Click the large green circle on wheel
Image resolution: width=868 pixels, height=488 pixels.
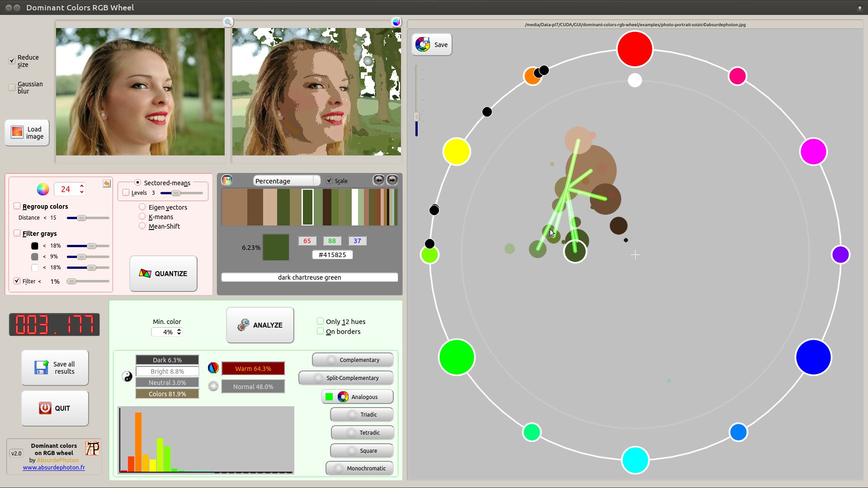tap(457, 357)
